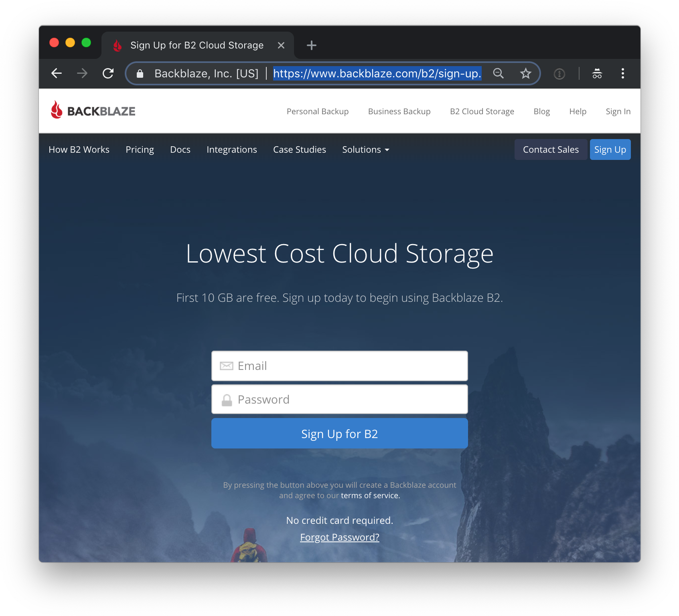Click the Lowest Cost Cloud Storage heading
The image size is (679, 616).
tap(339, 254)
